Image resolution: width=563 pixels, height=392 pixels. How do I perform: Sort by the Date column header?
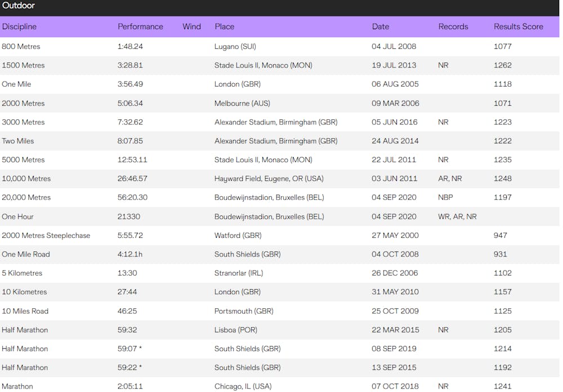(x=381, y=26)
